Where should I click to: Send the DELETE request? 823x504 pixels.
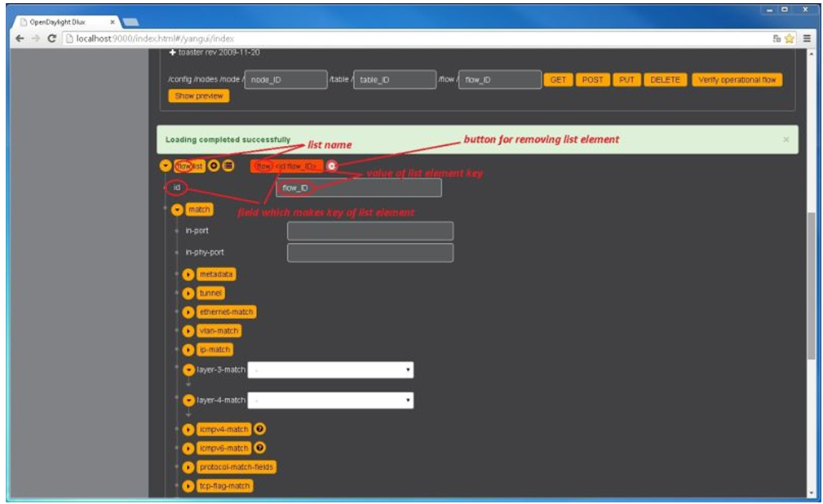(x=665, y=80)
